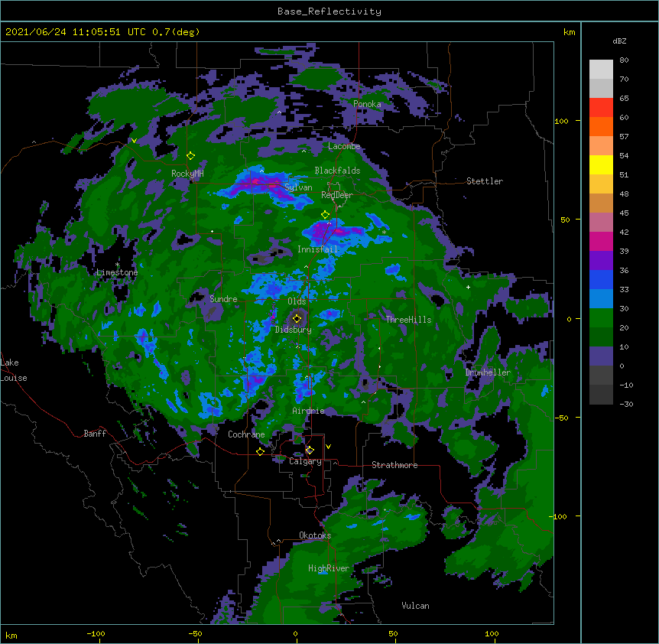Click the Okotoks label

pos(315,535)
